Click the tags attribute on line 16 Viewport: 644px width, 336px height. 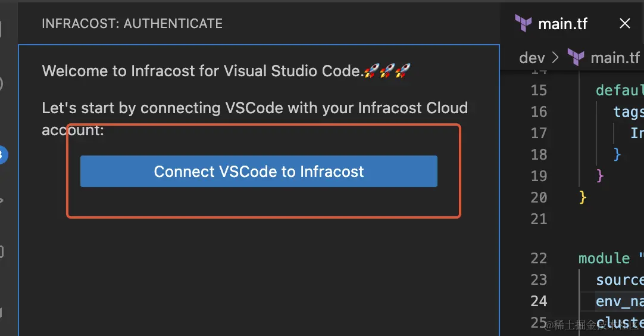pyautogui.click(x=629, y=111)
